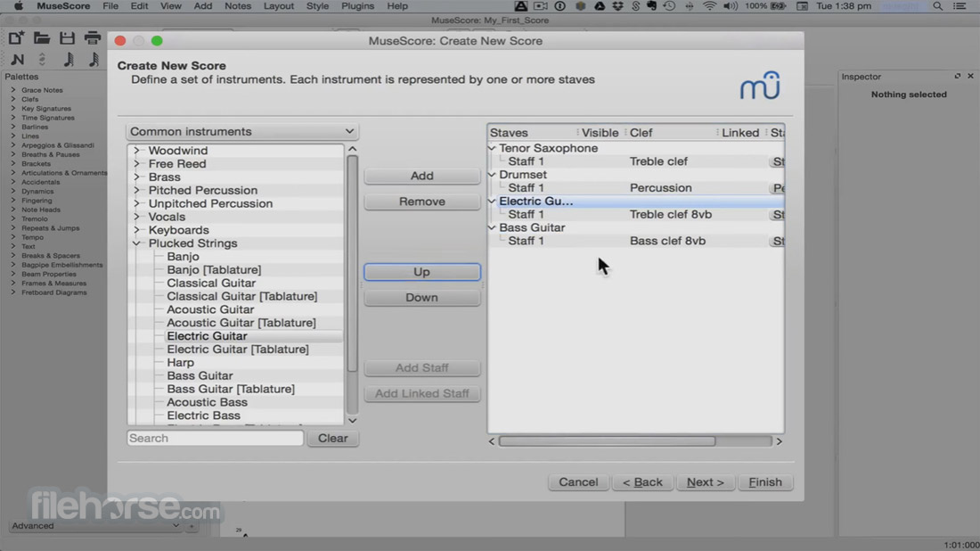Open the Advanced workspace dropdown
The width and height of the screenshot is (980, 551).
click(95, 526)
